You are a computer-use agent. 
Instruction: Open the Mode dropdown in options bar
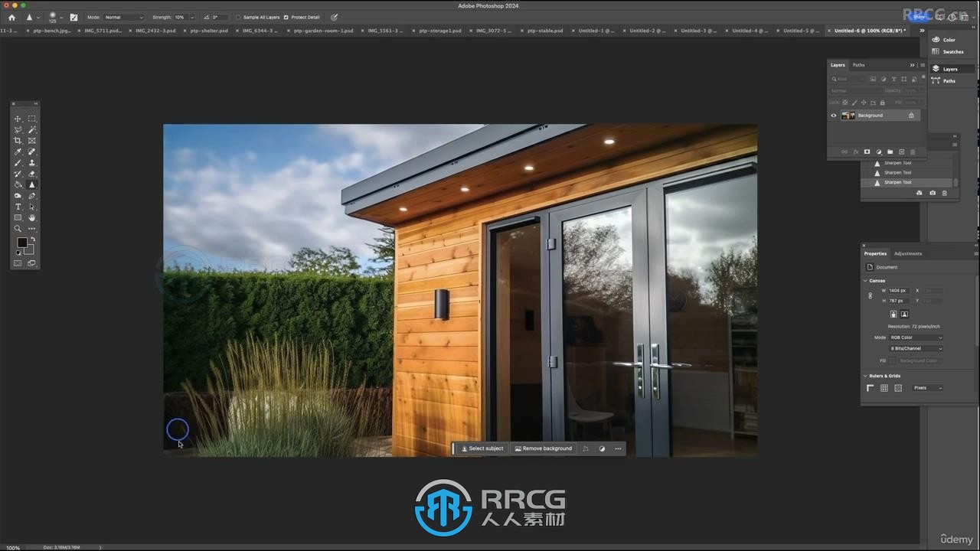124,17
